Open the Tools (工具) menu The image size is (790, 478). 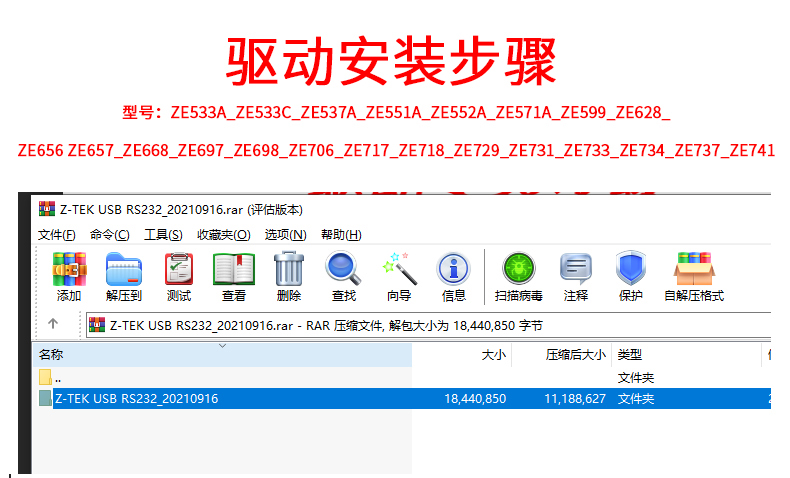163,235
